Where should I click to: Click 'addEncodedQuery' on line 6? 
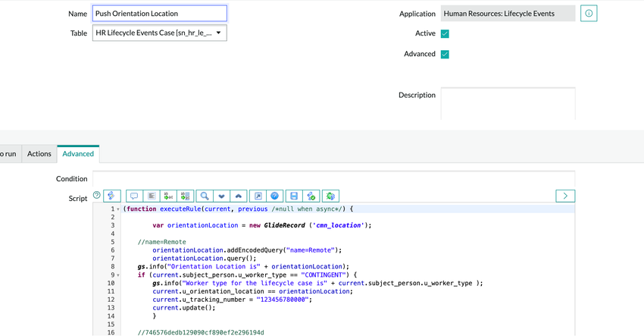click(x=255, y=250)
